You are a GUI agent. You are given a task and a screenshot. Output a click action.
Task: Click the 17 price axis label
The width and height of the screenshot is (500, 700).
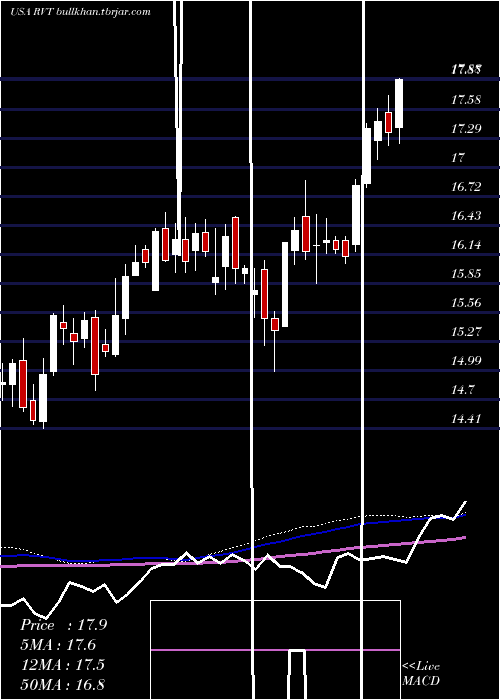458,158
